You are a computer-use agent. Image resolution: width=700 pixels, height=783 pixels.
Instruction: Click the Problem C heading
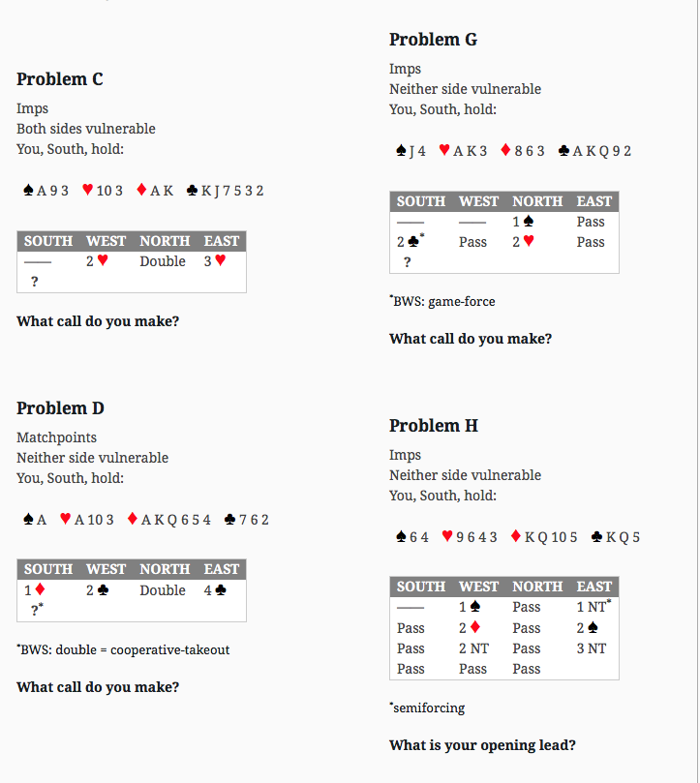pos(59,79)
